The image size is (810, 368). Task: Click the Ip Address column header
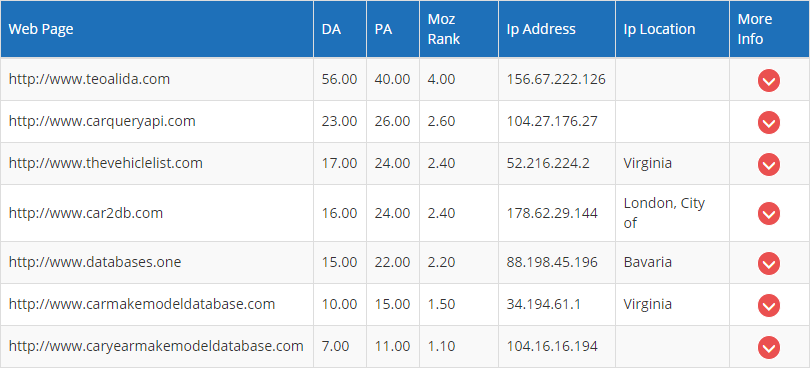541,29
